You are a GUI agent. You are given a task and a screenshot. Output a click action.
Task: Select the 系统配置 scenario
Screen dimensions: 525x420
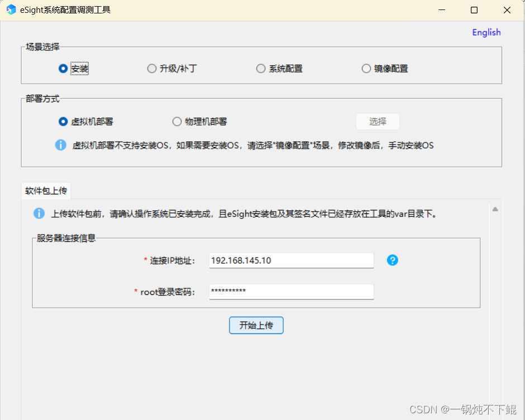coord(261,68)
